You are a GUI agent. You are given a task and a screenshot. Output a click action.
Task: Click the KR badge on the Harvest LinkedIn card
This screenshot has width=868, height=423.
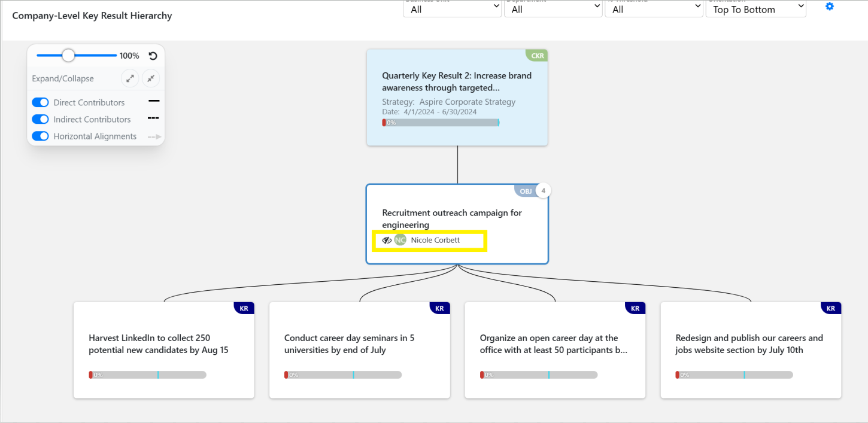(x=244, y=308)
